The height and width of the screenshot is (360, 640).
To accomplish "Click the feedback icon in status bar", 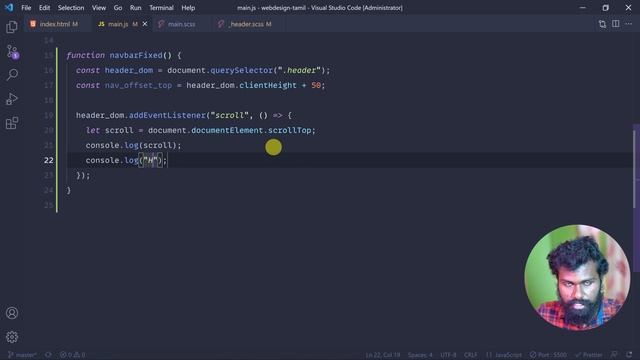I will click(614, 355).
